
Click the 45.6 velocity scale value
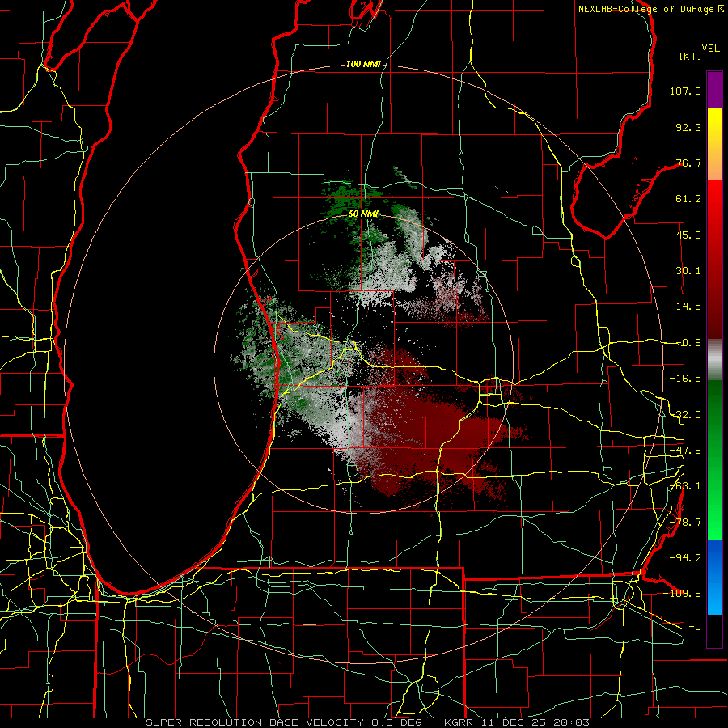click(x=688, y=235)
